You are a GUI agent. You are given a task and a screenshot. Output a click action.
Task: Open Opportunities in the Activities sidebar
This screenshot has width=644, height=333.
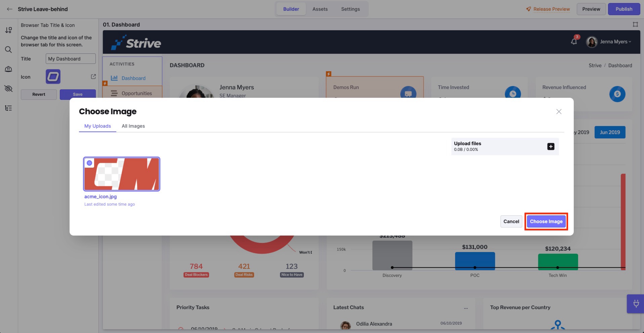pyautogui.click(x=136, y=93)
